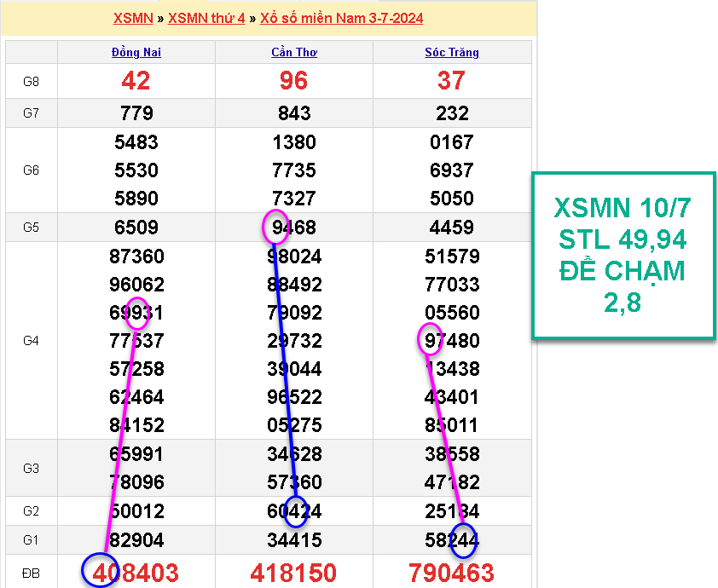Click the special prize number 418150
Screen dimensions: 718x588
294,572
